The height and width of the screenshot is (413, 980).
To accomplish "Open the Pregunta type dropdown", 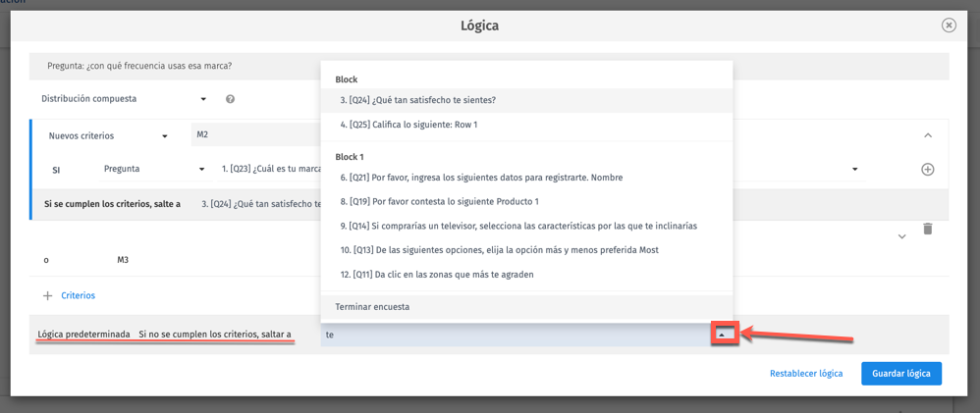I will (x=154, y=170).
